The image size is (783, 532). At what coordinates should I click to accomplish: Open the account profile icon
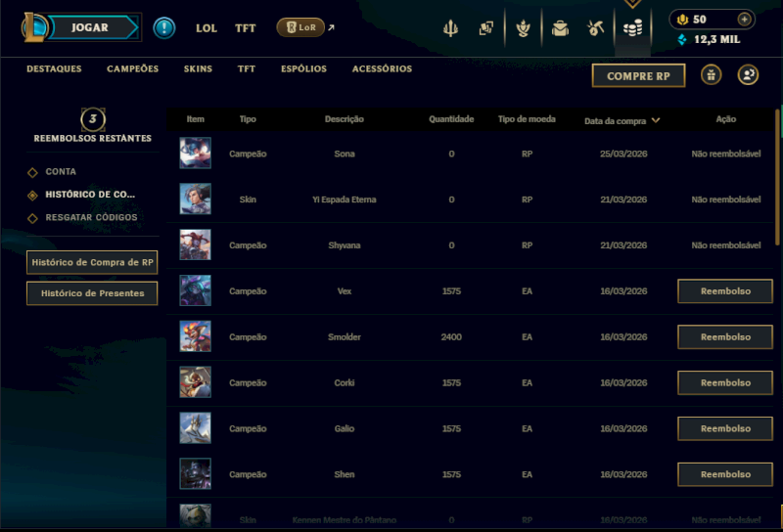748,75
